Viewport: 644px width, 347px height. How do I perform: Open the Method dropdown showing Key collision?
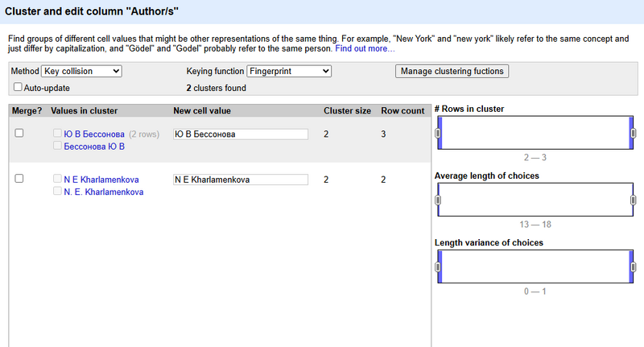(x=81, y=72)
